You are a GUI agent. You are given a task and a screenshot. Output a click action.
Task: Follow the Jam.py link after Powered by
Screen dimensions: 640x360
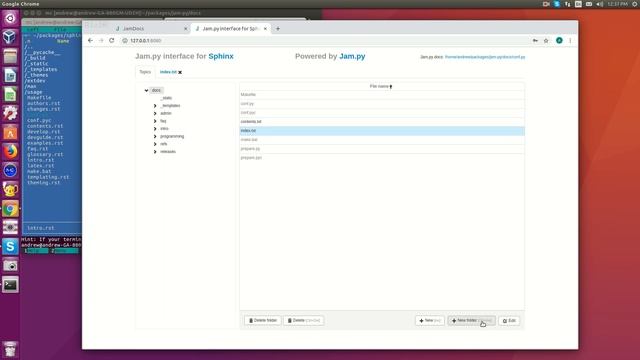point(352,56)
